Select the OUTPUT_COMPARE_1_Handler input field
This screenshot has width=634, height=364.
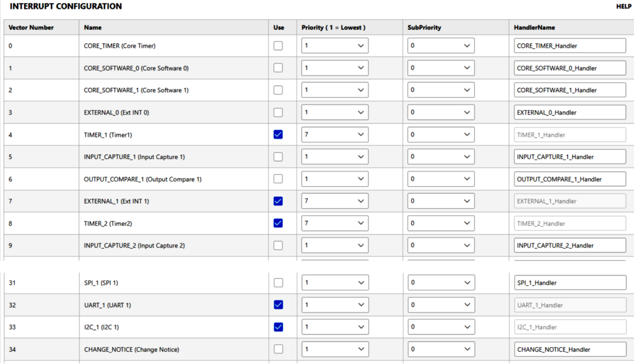pos(570,179)
